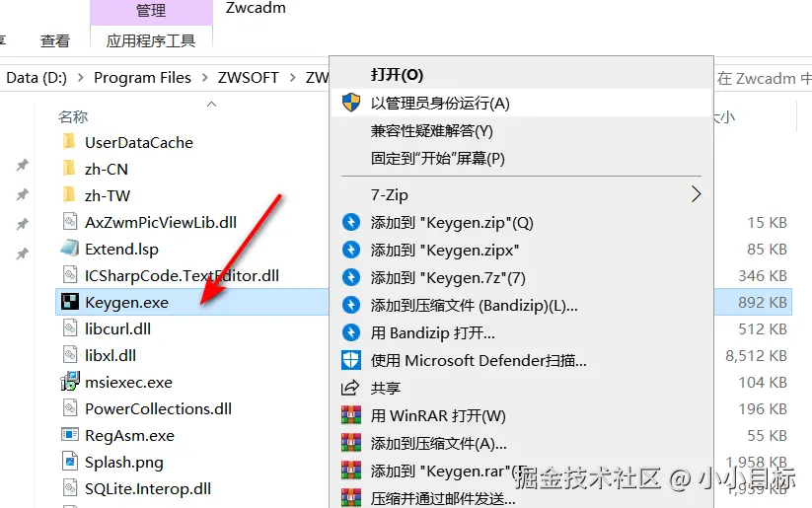Choose 兼容性疑难解答(Y) menu entry
The height and width of the screenshot is (508, 812).
click(432, 130)
